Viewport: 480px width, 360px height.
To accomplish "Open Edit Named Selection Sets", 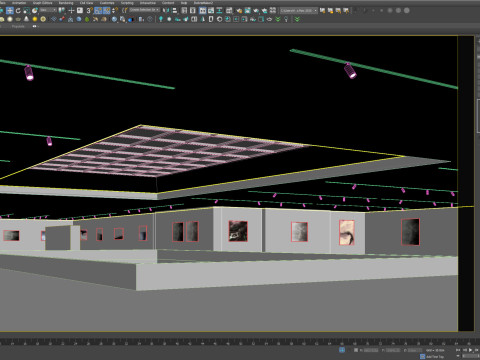I will [x=124, y=10].
